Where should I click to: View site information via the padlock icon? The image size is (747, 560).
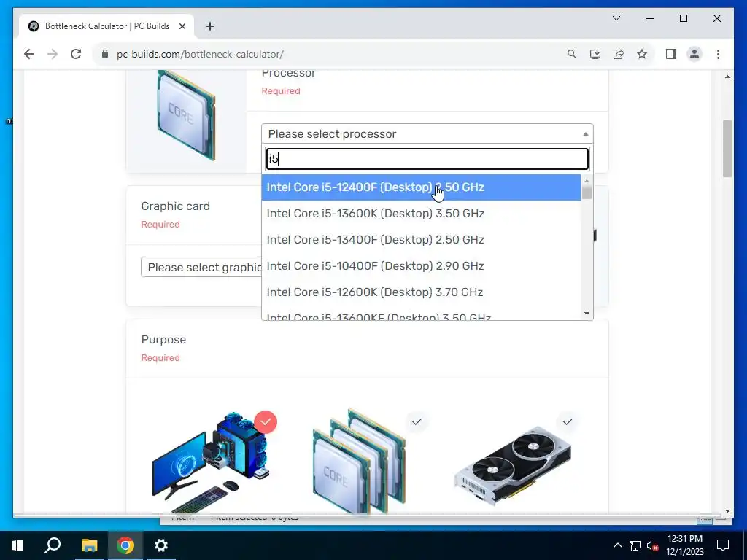click(105, 54)
